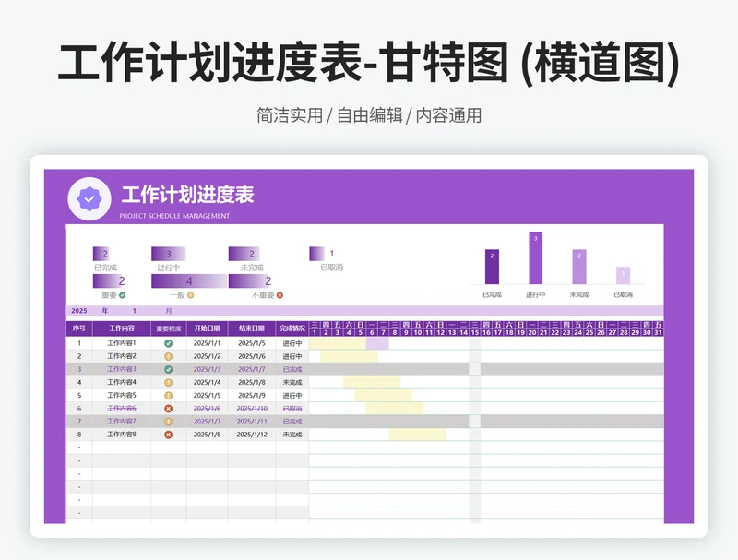The width and height of the screenshot is (738, 560).
Task: Select end date 2025/1/5
Action: [x=252, y=343]
